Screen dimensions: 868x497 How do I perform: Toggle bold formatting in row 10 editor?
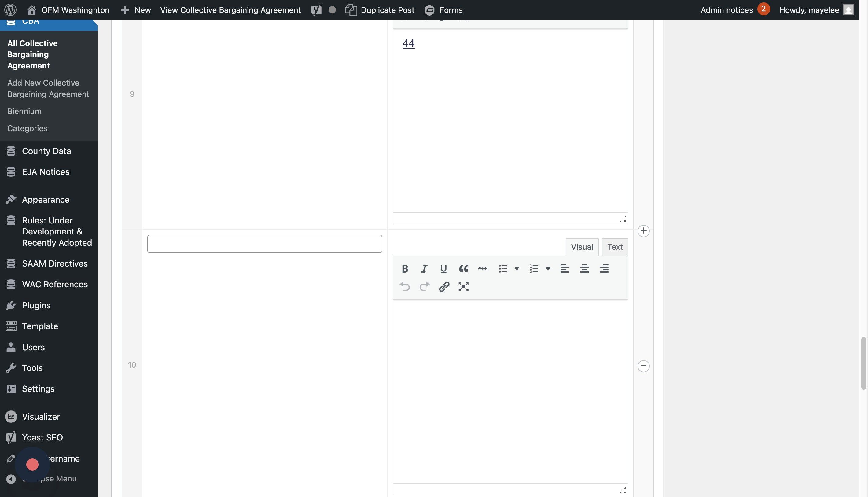pyautogui.click(x=405, y=269)
